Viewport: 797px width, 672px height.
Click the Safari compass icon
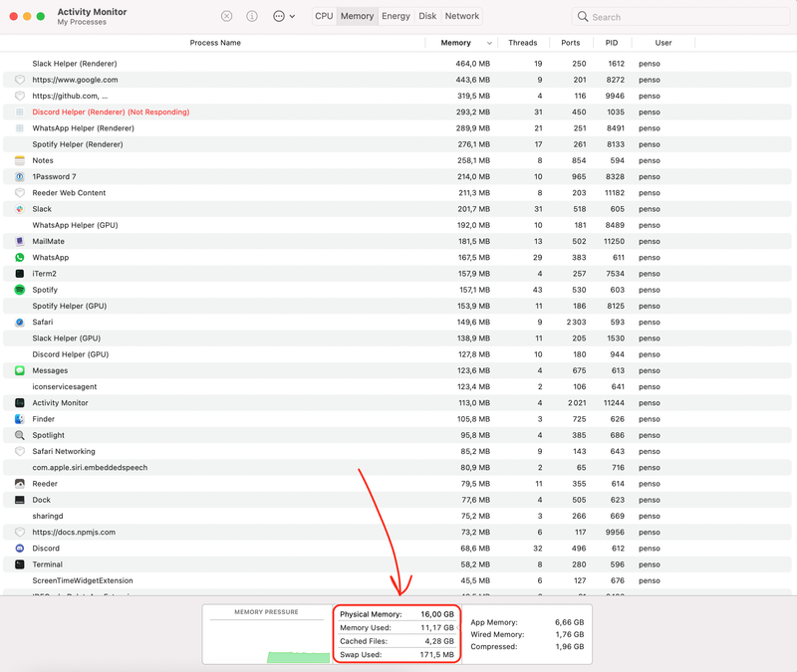coord(20,322)
